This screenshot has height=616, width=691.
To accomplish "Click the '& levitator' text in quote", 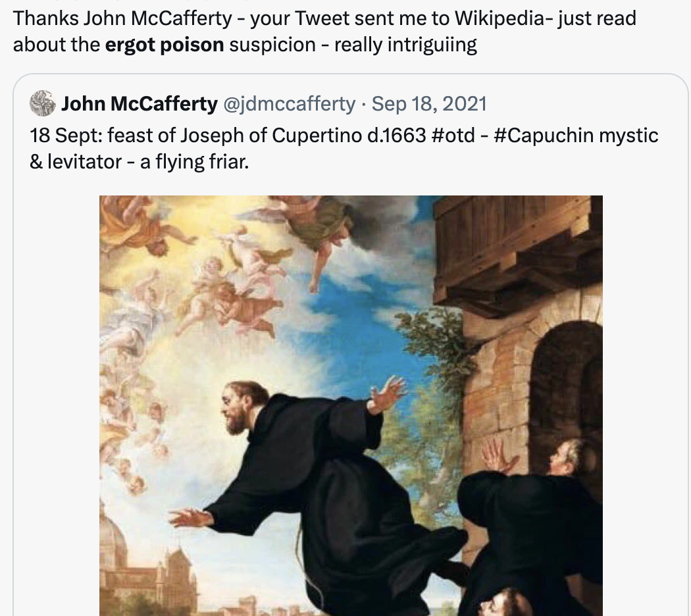I will (76, 162).
